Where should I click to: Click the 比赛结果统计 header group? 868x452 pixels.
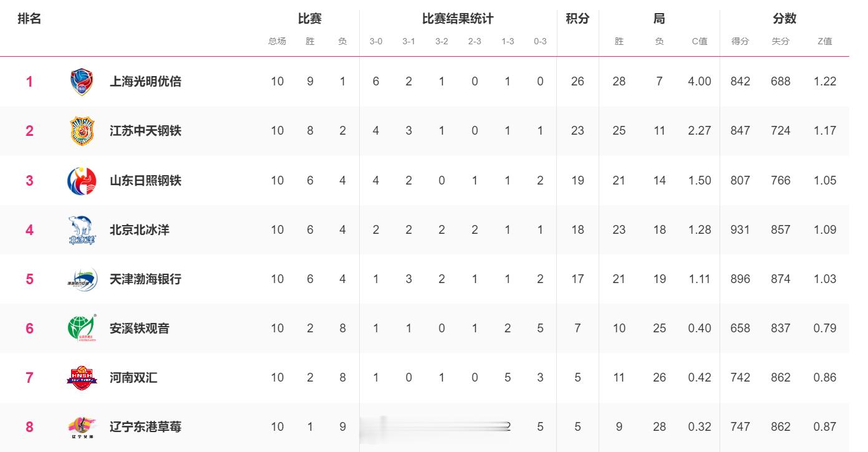click(458, 19)
